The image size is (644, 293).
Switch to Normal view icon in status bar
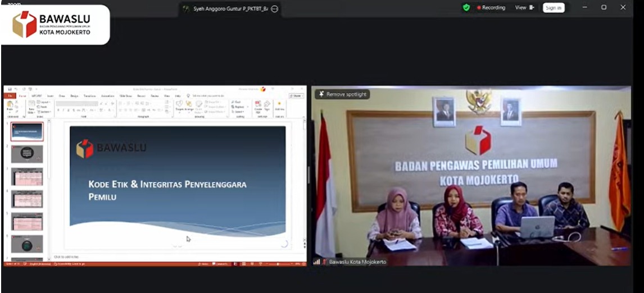tap(235, 264)
